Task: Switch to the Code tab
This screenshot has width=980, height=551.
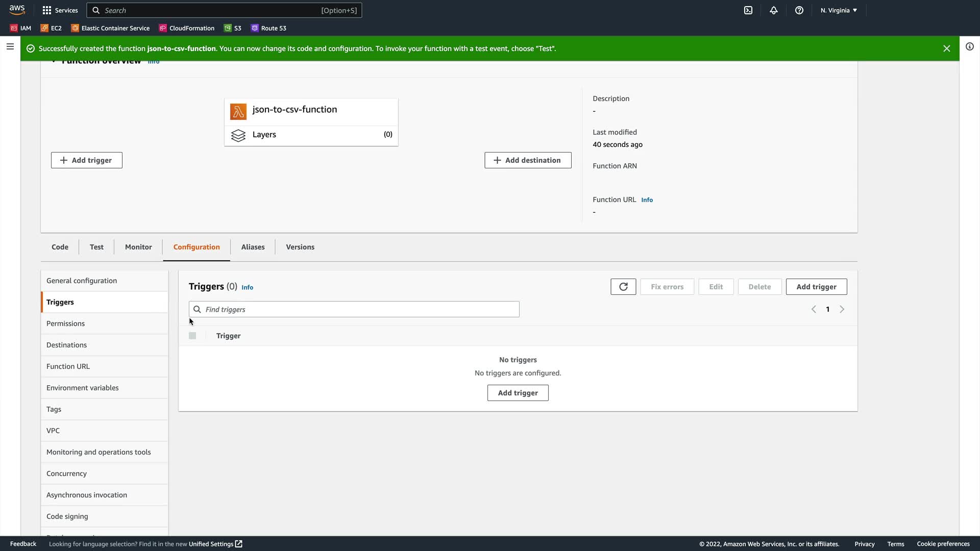Action: pyautogui.click(x=60, y=247)
